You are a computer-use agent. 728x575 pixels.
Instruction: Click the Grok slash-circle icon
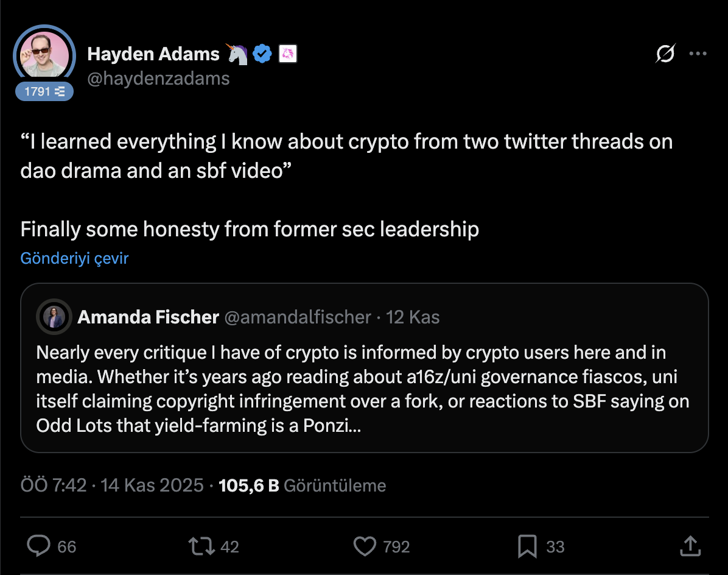tap(665, 54)
